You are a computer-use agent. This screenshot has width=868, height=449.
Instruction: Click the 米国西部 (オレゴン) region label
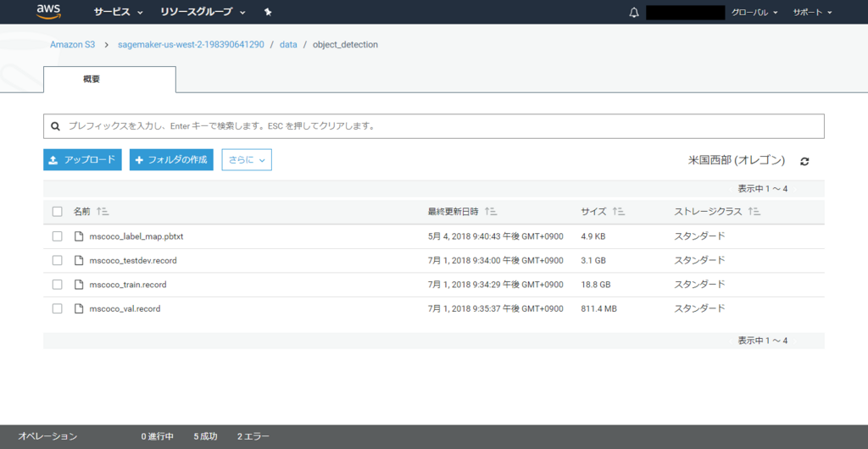click(737, 160)
